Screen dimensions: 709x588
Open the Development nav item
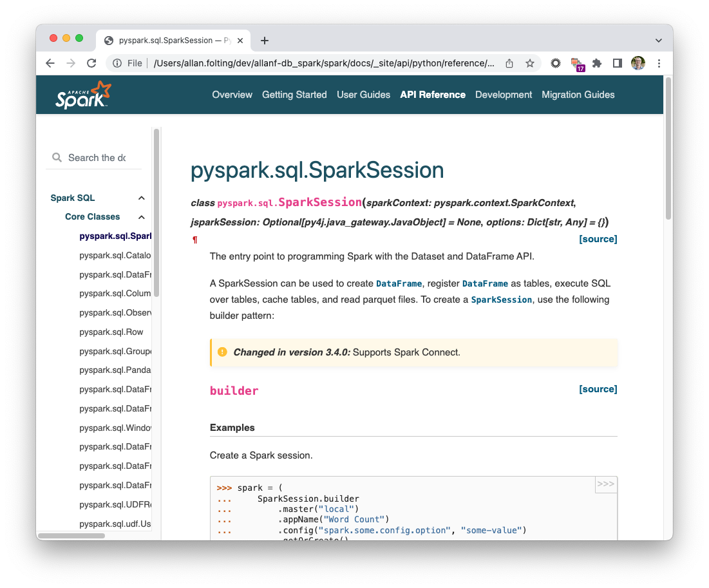[504, 95]
